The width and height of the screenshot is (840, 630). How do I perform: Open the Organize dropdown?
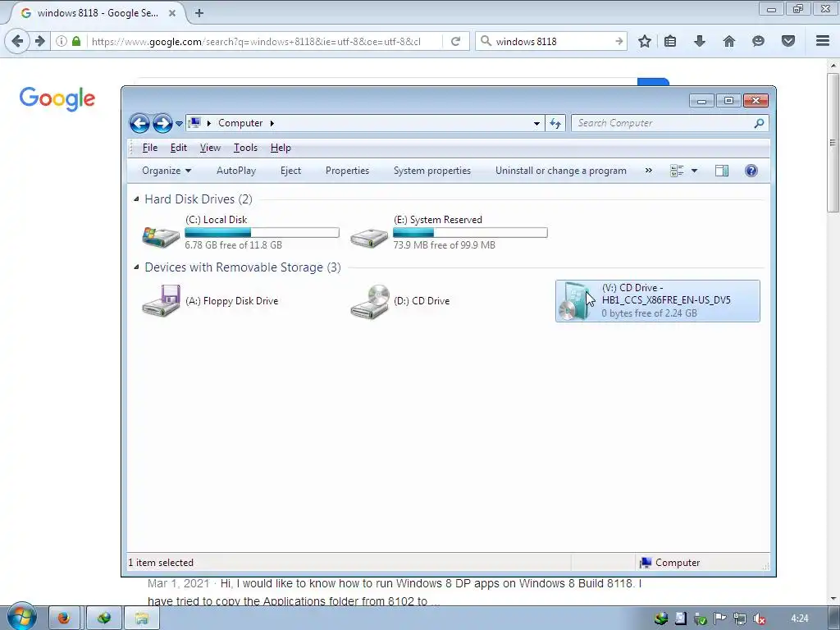[167, 171]
